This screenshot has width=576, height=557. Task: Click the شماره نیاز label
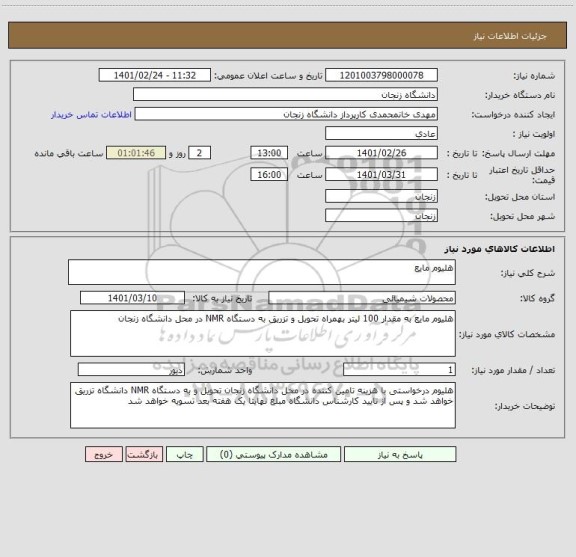(534, 76)
